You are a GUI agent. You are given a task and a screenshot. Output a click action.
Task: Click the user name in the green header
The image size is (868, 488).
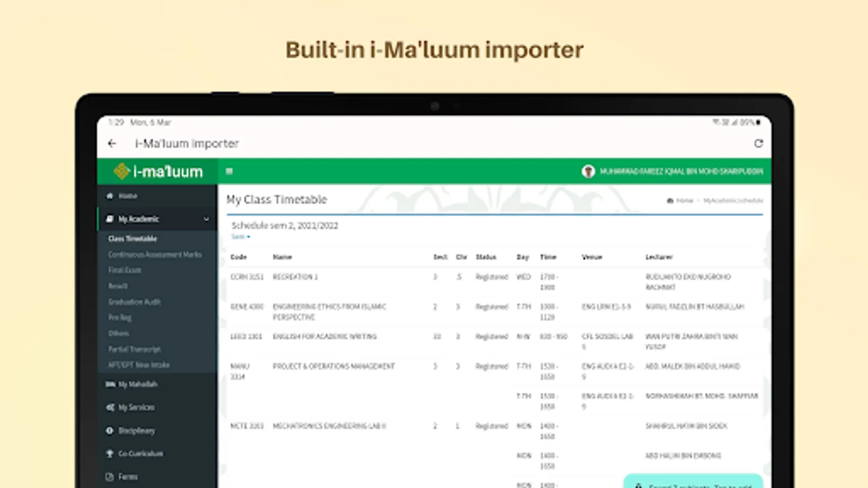[681, 171]
